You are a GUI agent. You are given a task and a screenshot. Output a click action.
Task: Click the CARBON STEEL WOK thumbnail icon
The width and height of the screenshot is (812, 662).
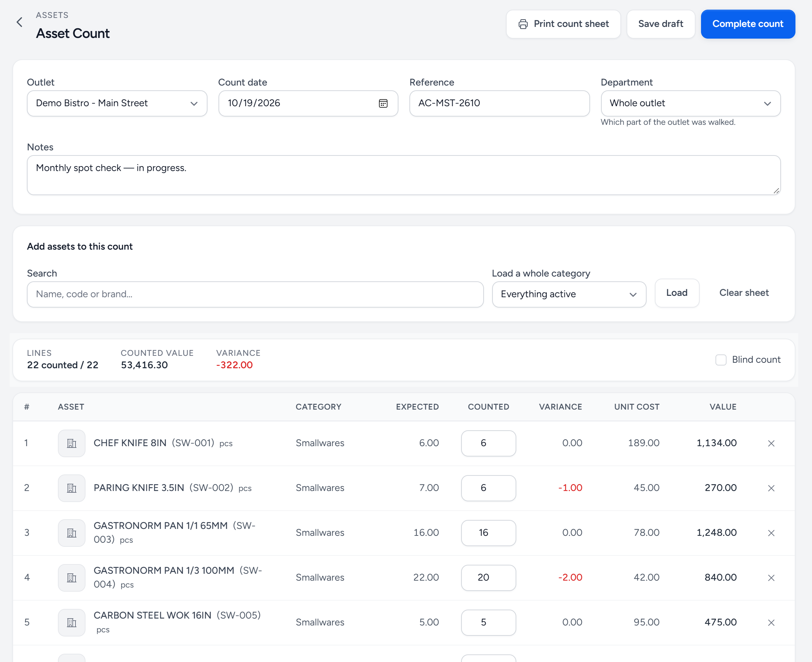(72, 622)
